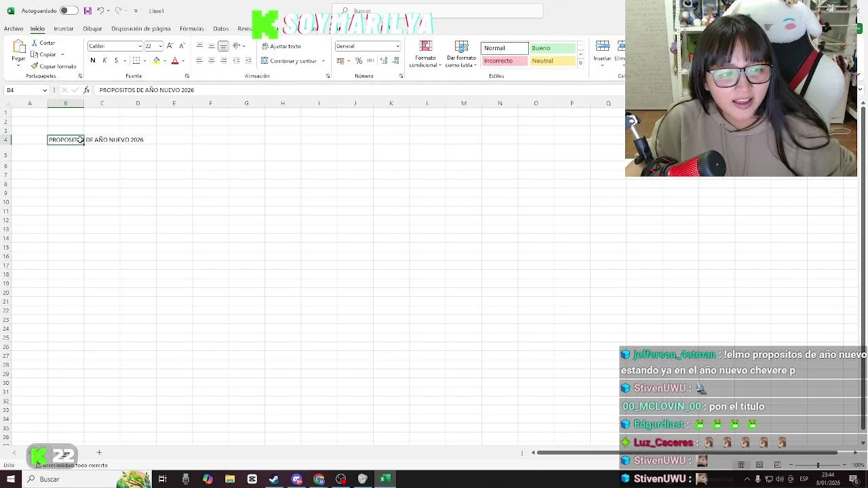This screenshot has width=868, height=488.
Task: Click Combinar y centrar button
Action: [288, 60]
